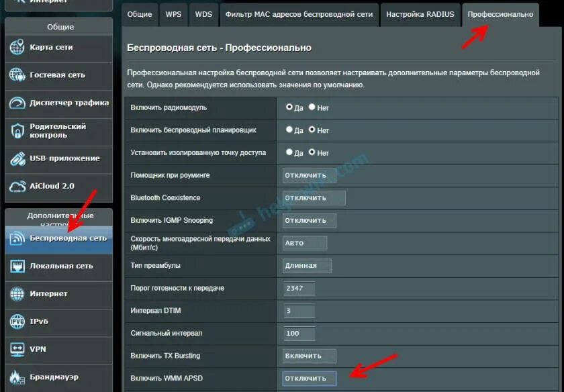Open the Диспетчер трафика gauge icon
Viewport: 564px width, 392px height.
coord(17,103)
